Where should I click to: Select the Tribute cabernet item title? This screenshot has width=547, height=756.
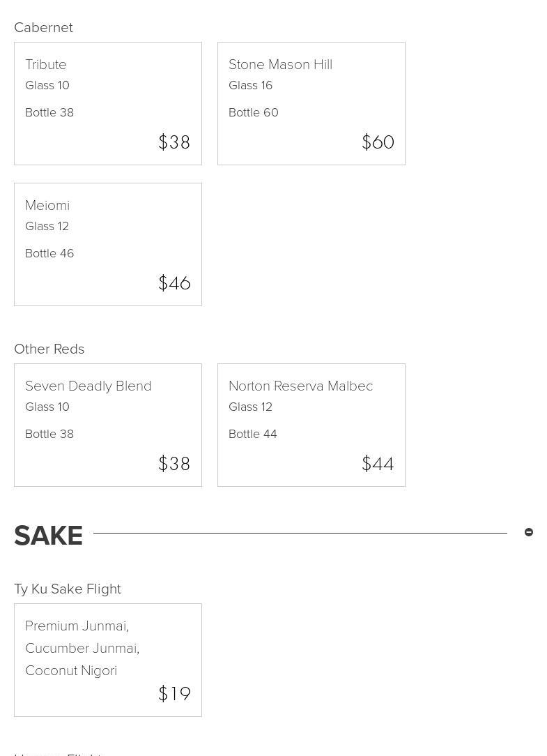tap(46, 65)
